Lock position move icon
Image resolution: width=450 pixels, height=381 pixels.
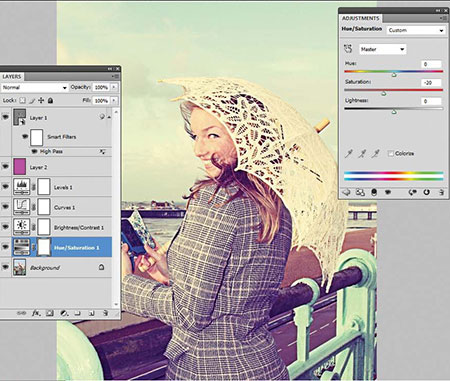[x=41, y=100]
